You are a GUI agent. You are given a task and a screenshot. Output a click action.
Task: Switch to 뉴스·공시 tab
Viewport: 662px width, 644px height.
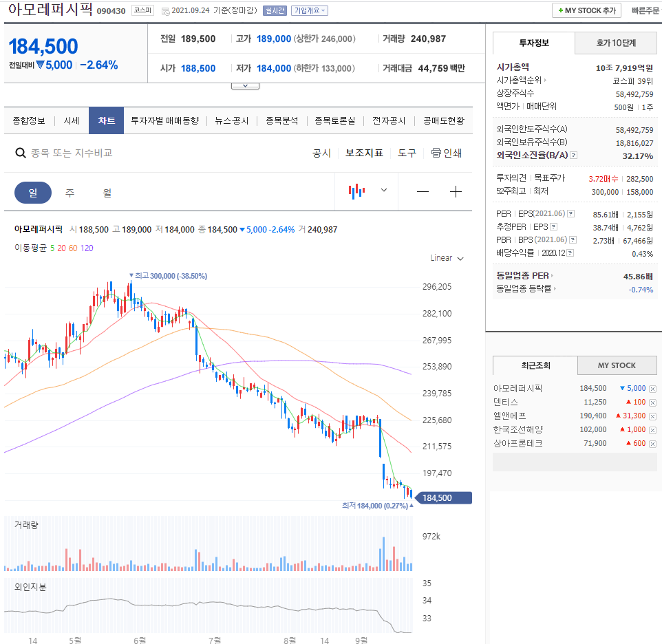(231, 120)
